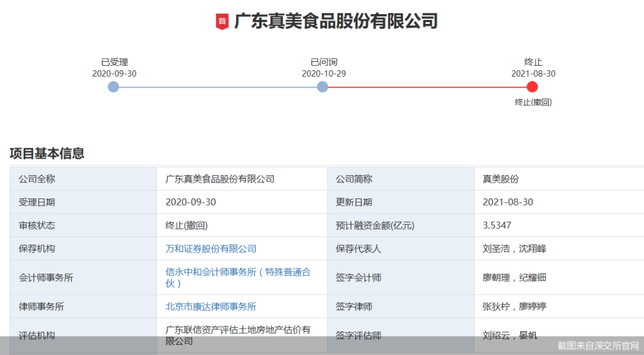This screenshot has height=355, width=644.
Task: Click the 刘圣浩，沈翔峰 value cell
Action: click(x=559, y=249)
